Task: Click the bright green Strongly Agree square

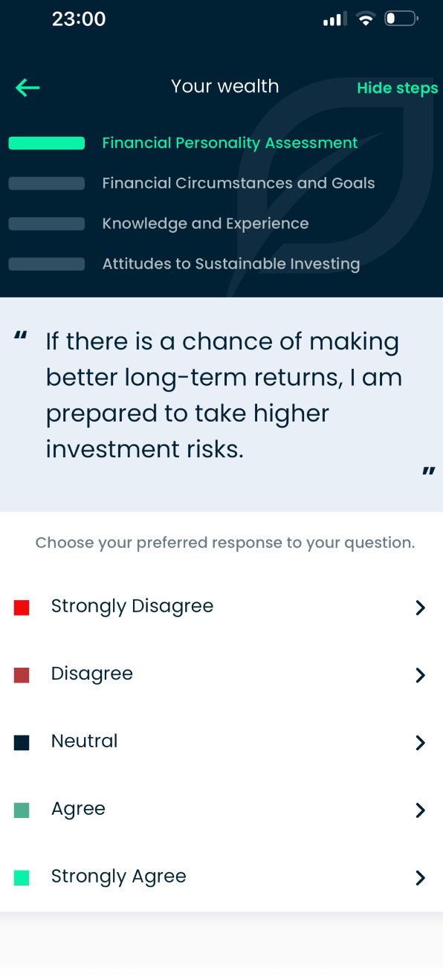Action: (22, 877)
